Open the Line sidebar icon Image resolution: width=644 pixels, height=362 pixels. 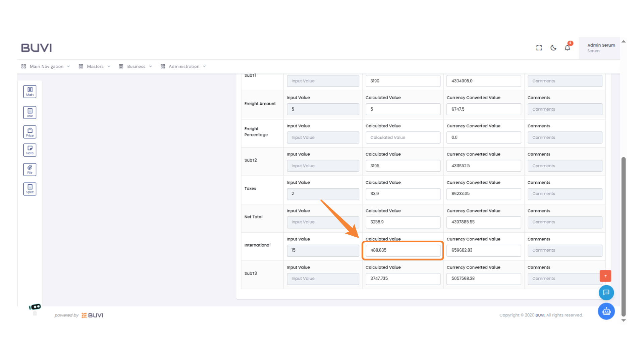pyautogui.click(x=30, y=113)
